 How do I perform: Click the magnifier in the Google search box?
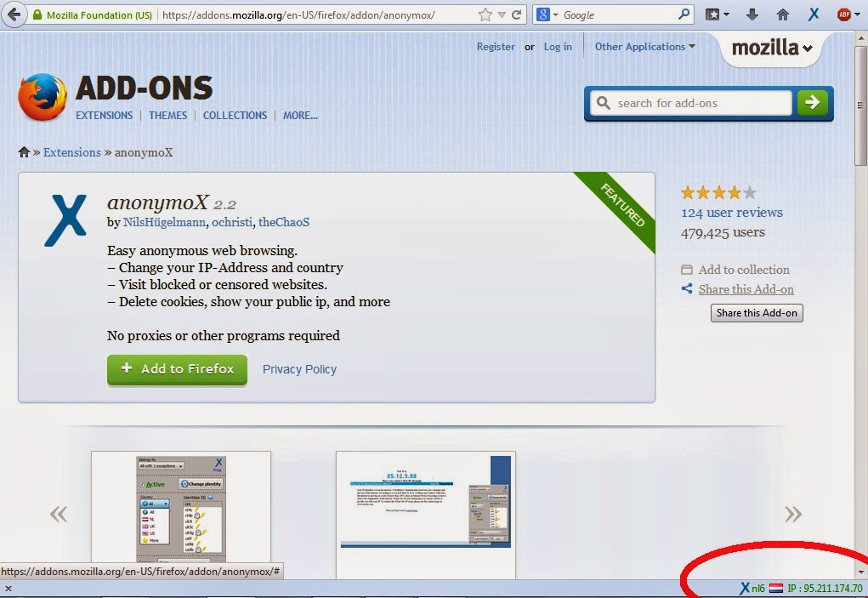[x=684, y=14]
